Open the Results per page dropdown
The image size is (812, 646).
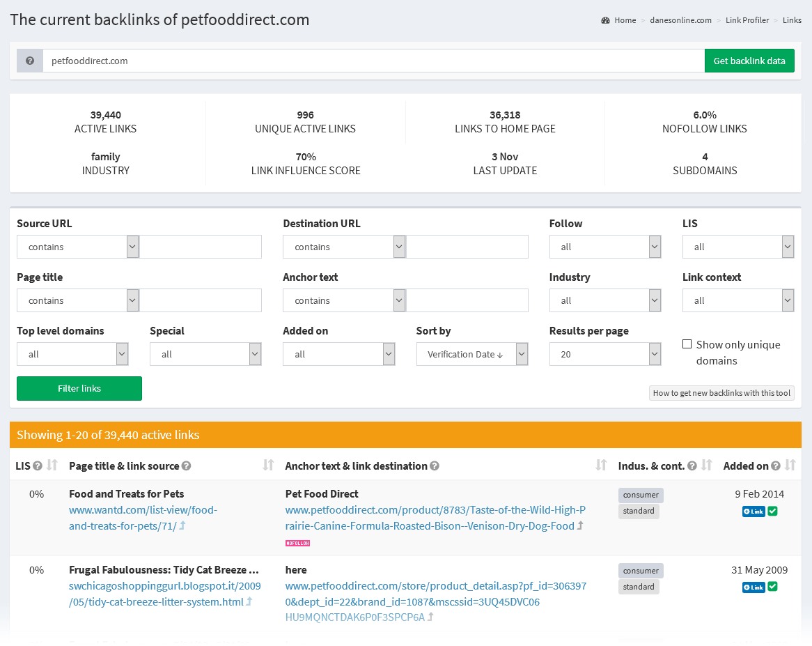[x=604, y=354]
